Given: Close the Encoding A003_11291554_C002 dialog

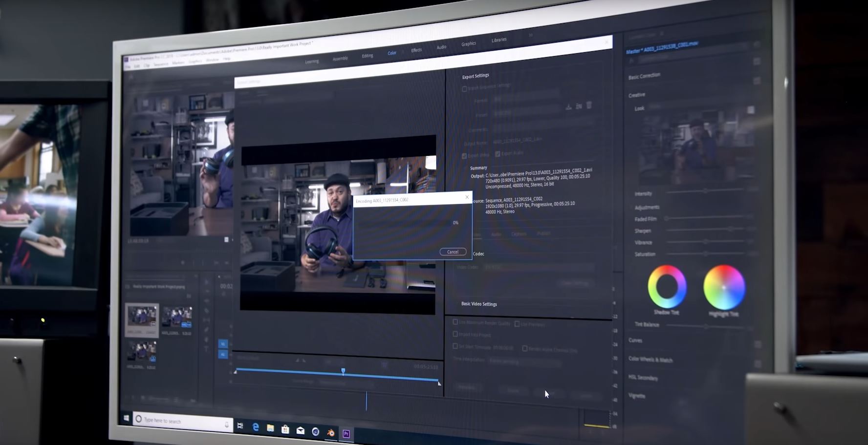Looking at the screenshot, I should [467, 197].
